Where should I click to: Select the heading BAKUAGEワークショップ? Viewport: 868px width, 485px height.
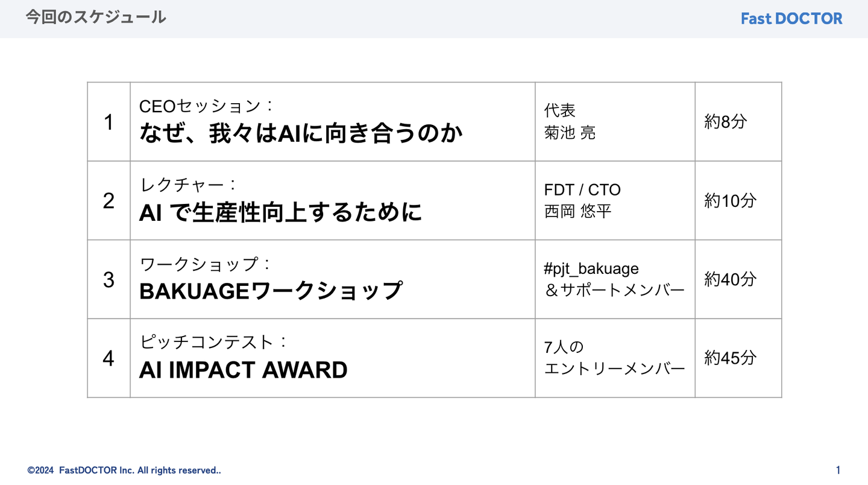coord(270,291)
